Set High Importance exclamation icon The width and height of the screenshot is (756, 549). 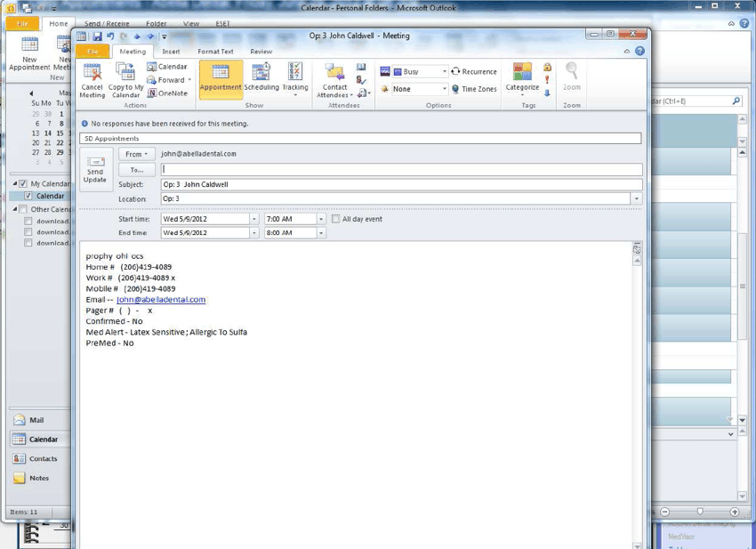point(547,79)
